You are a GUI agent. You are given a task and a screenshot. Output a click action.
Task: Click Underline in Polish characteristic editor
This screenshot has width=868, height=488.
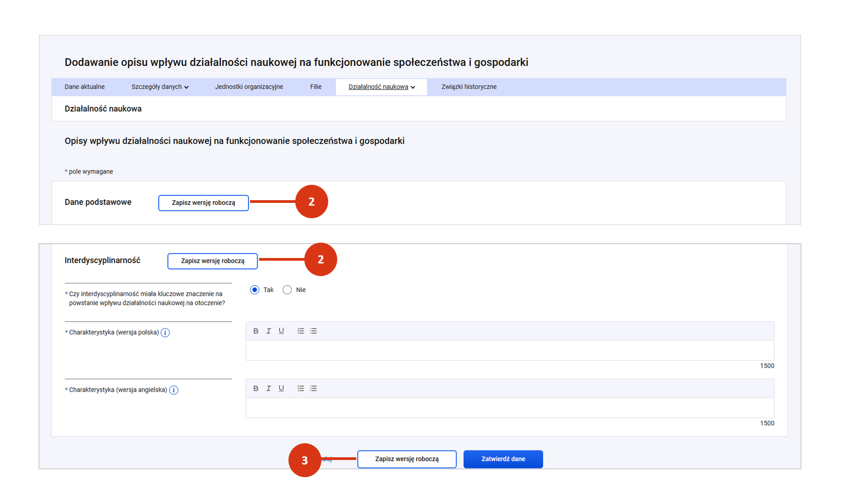(x=281, y=331)
